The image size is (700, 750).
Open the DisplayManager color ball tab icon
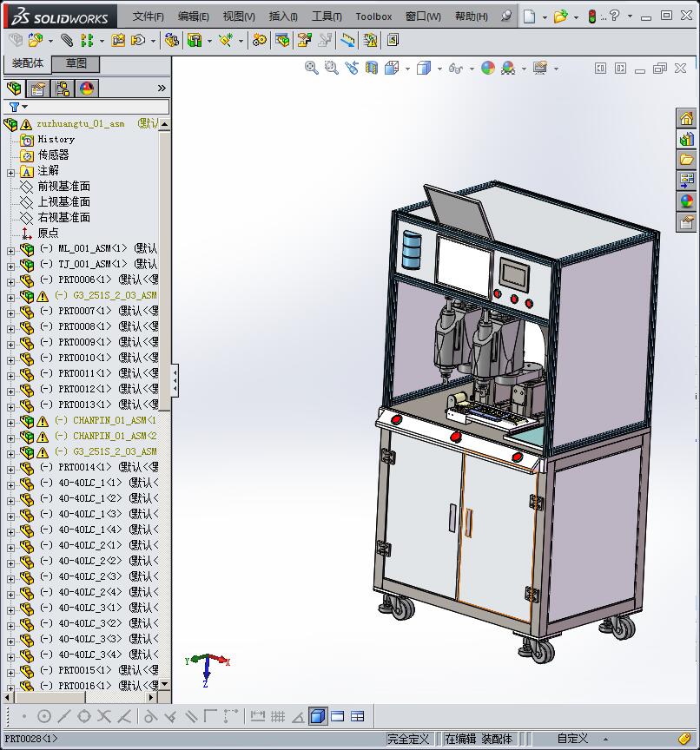pyautogui.click(x=87, y=89)
